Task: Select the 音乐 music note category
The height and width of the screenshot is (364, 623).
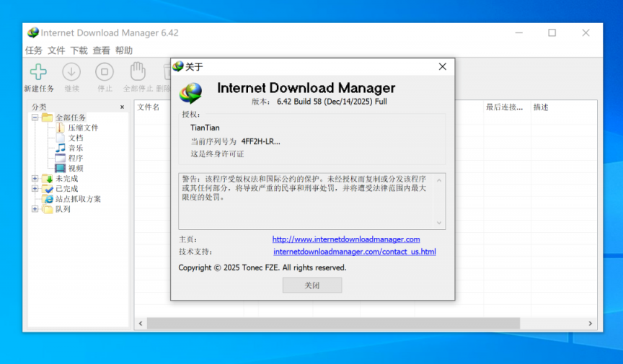Action: [x=61, y=148]
